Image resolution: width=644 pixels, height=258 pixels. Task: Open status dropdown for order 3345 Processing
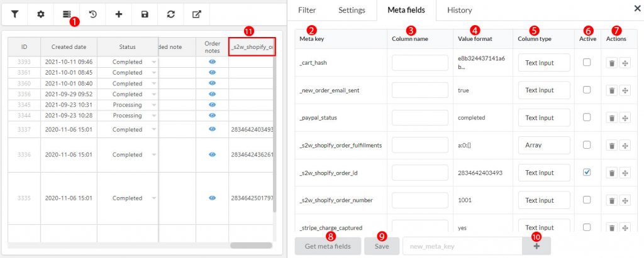154,105
